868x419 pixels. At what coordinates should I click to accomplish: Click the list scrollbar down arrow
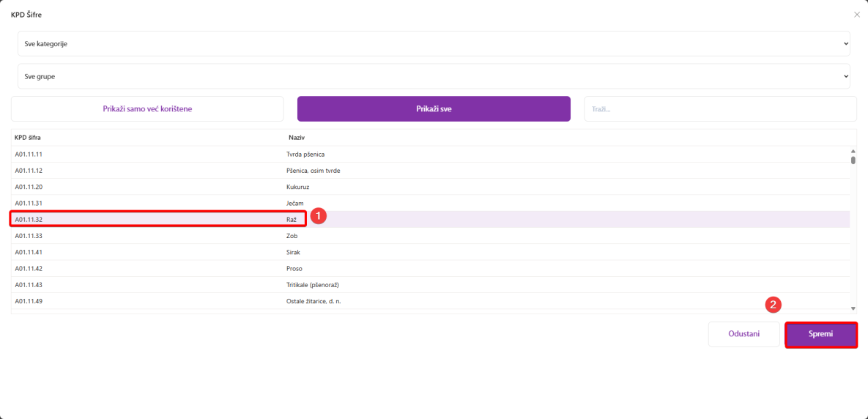point(853,309)
